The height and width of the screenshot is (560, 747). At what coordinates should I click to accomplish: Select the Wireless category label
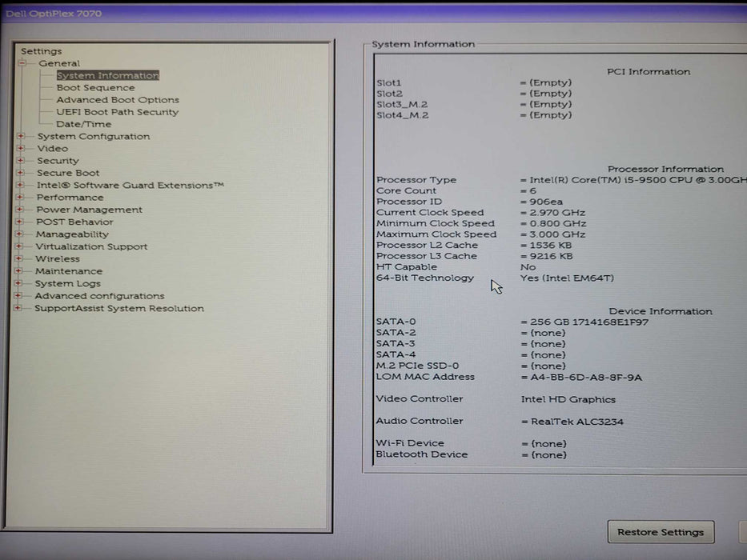tap(58, 259)
